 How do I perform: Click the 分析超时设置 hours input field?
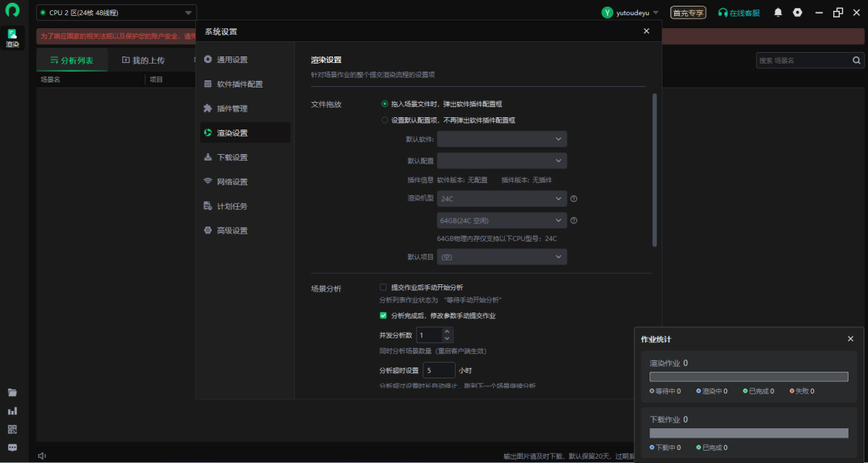tap(438, 370)
